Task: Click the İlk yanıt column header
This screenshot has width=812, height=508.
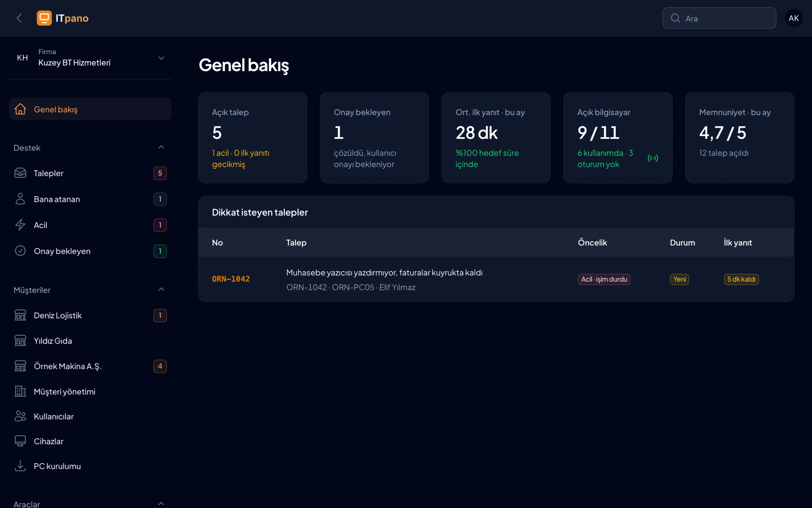Action: [738, 242]
